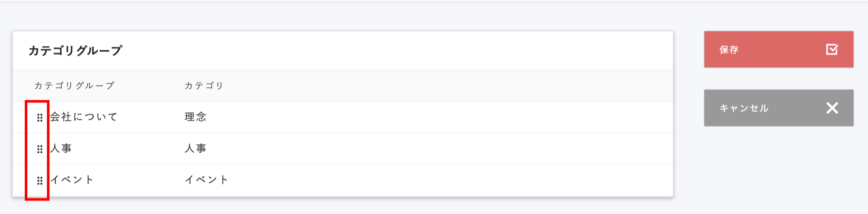Click the 理念 category cell

(195, 117)
